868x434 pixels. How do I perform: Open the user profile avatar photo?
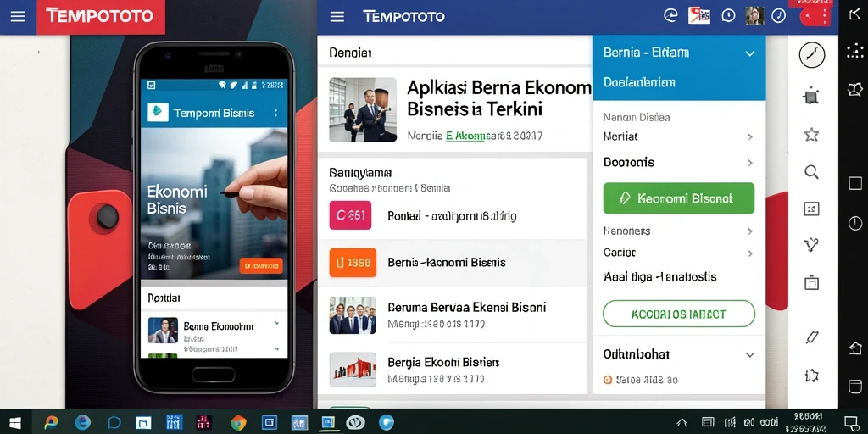point(754,15)
